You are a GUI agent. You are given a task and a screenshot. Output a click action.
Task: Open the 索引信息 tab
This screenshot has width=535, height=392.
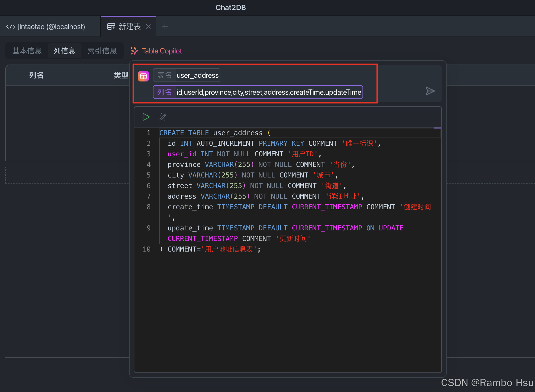[x=102, y=51]
